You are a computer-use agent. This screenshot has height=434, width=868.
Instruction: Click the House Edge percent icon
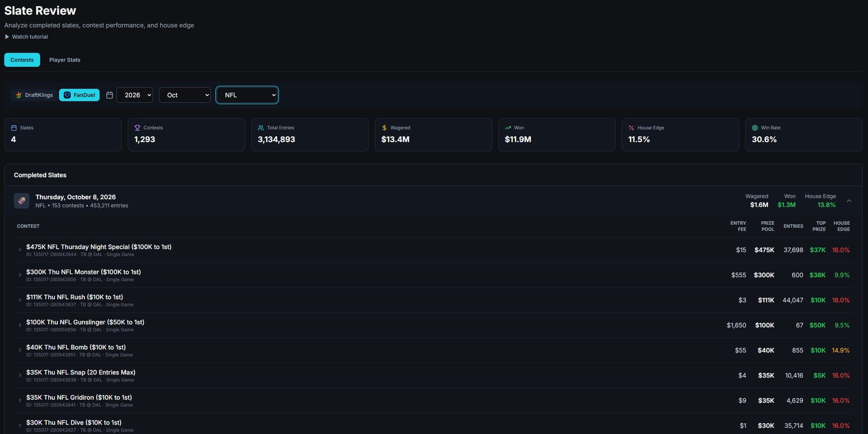(x=631, y=128)
